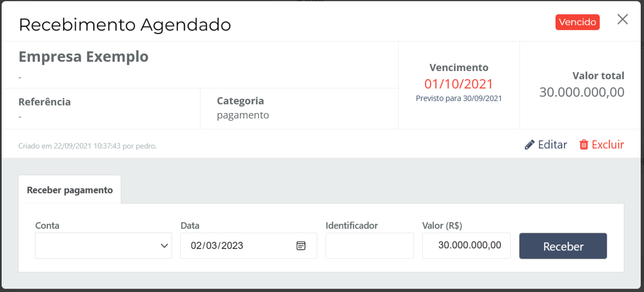Image resolution: width=644 pixels, height=292 pixels.
Task: Click the red trash icon beside Excluir
Action: (584, 145)
